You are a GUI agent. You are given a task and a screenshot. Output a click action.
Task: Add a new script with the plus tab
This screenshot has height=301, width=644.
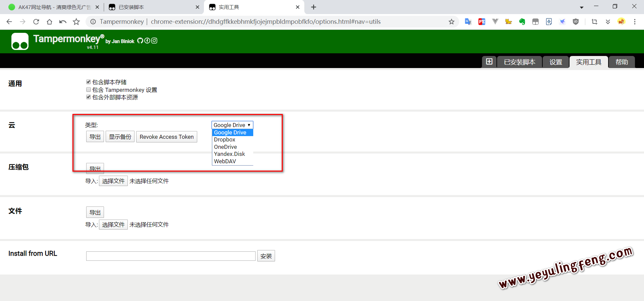(489, 62)
